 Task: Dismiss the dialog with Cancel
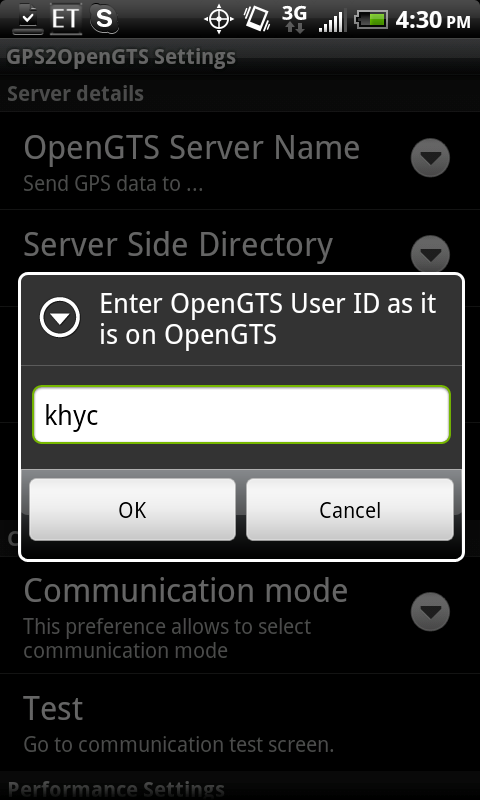[350, 509]
